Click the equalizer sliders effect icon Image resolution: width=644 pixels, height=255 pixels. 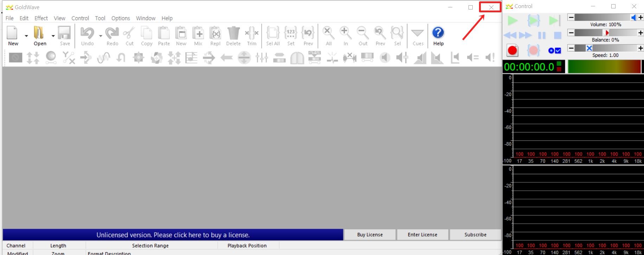tap(262, 57)
